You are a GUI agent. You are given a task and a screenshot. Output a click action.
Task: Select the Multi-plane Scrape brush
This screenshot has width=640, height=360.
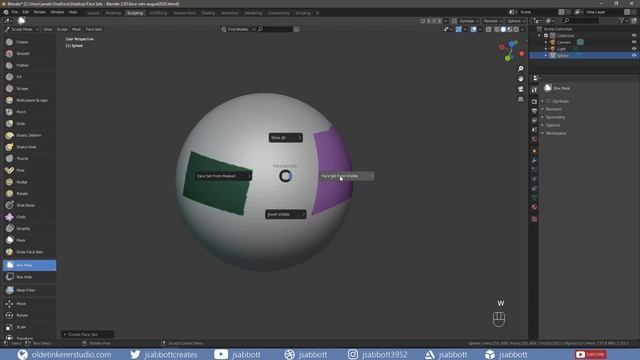click(x=29, y=100)
